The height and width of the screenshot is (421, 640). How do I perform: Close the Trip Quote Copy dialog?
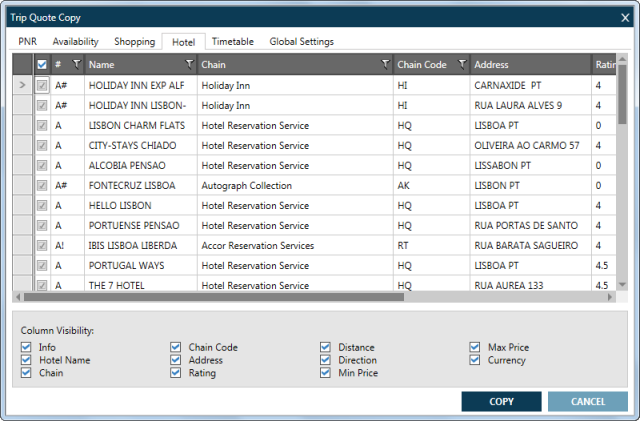point(625,17)
